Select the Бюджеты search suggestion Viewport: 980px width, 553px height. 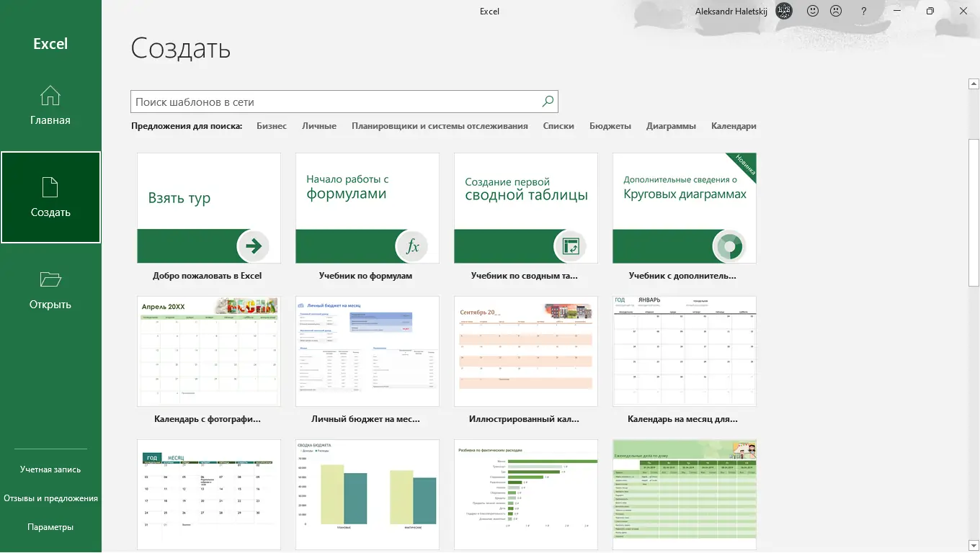click(x=610, y=126)
